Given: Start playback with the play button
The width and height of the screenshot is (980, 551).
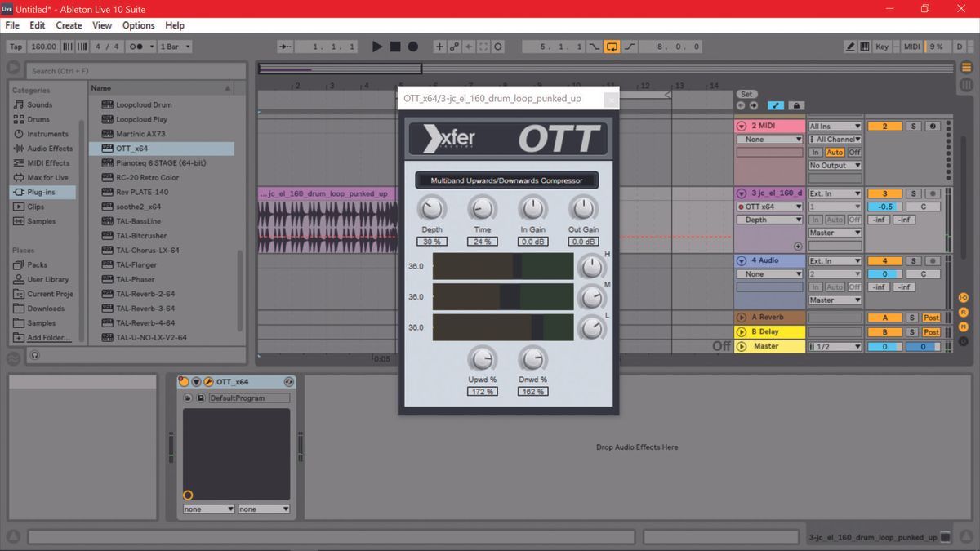Looking at the screenshot, I should [x=377, y=47].
